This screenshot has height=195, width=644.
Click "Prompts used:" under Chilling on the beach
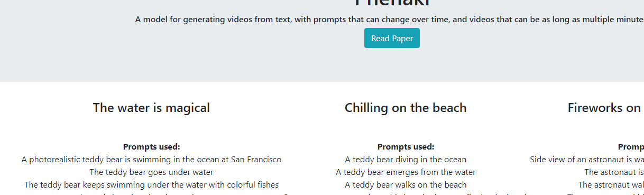point(406,147)
